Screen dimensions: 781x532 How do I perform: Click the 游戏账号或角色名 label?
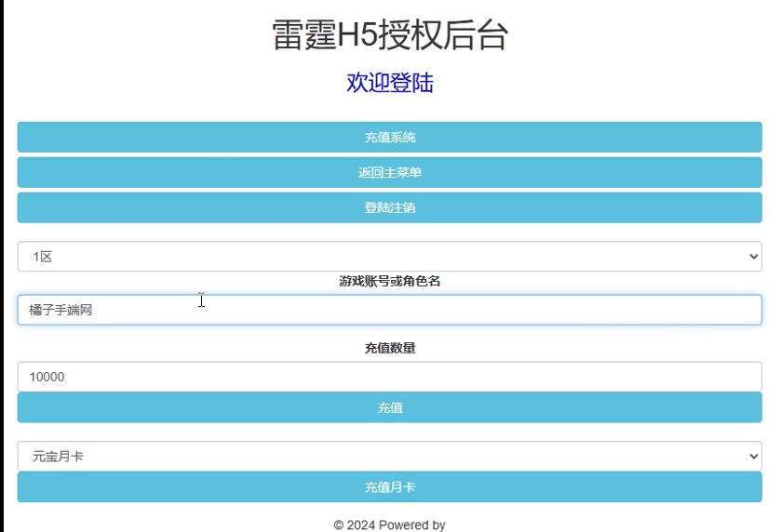[390, 281]
